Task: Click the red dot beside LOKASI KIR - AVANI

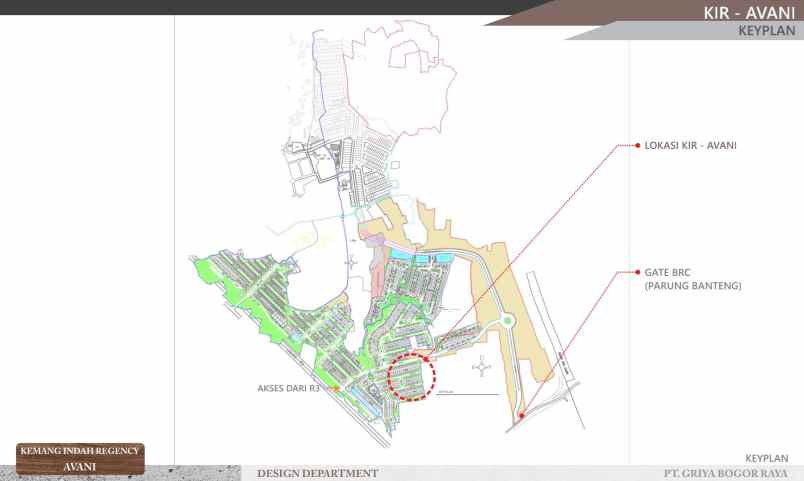Action: [x=637, y=146]
